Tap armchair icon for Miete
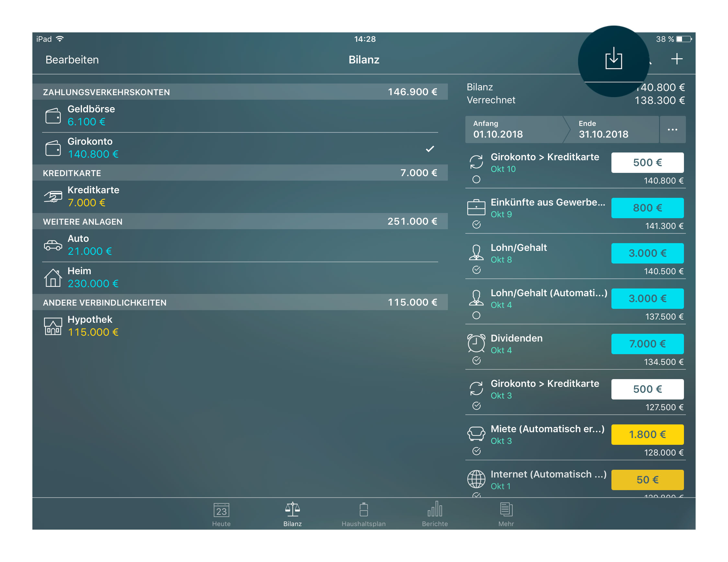Screen dimensions: 728x562 [x=476, y=434]
